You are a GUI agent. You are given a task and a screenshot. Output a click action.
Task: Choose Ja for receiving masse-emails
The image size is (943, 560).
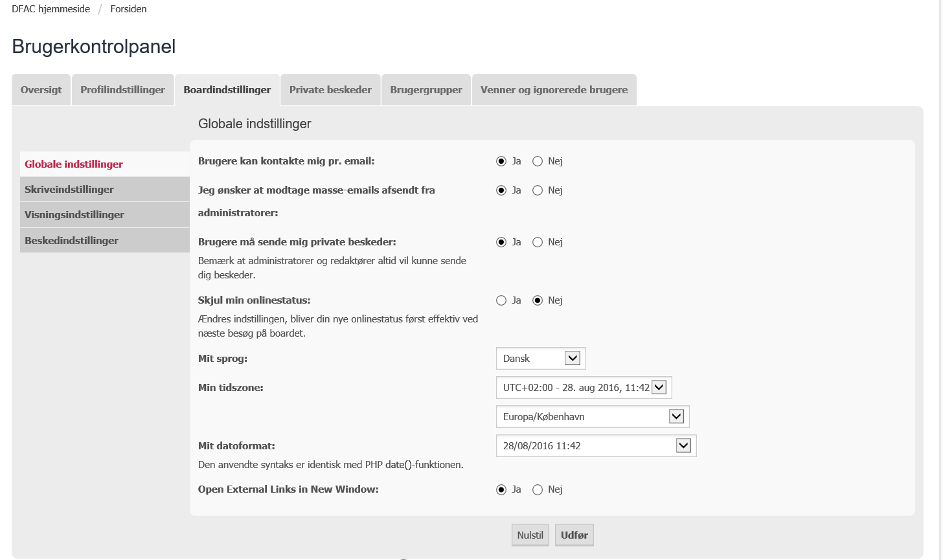tap(501, 190)
